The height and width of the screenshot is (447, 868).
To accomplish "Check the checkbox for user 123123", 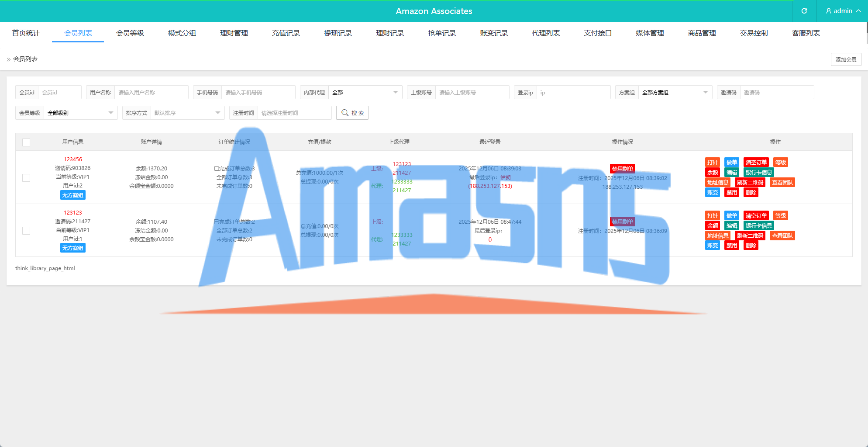I will pos(26,231).
